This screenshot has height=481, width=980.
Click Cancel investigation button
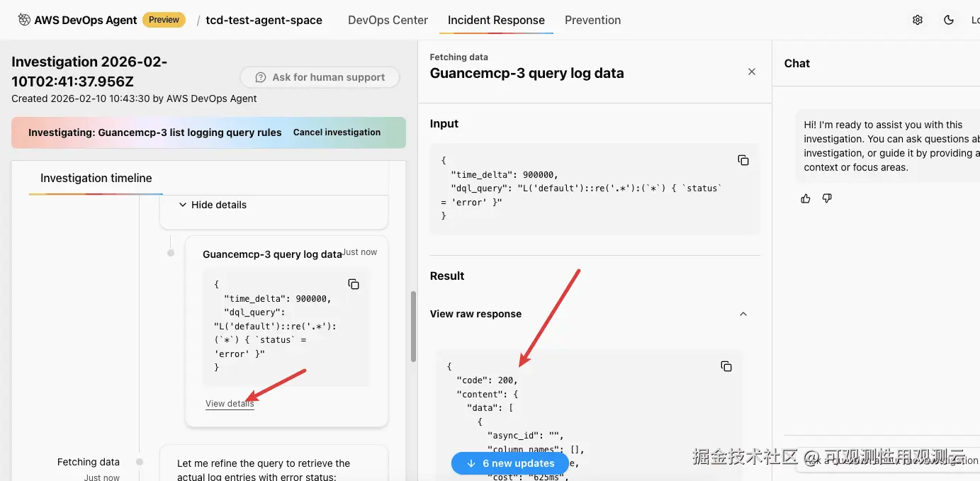coord(337,132)
